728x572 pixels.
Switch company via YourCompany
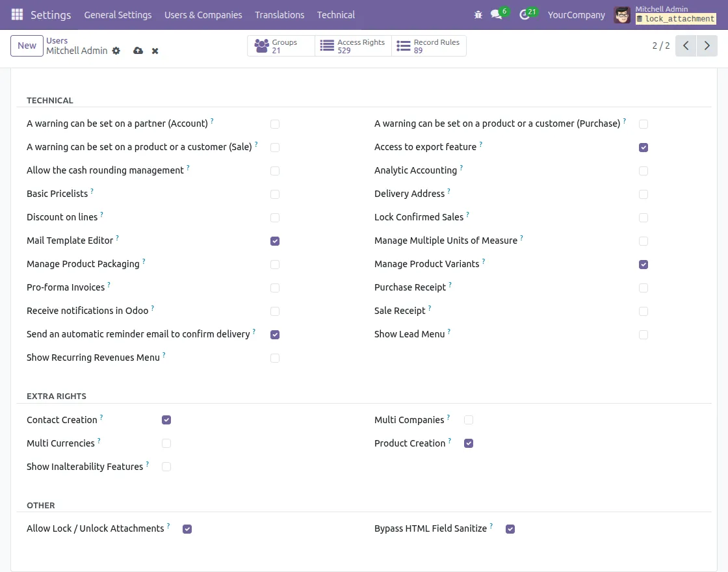(576, 15)
